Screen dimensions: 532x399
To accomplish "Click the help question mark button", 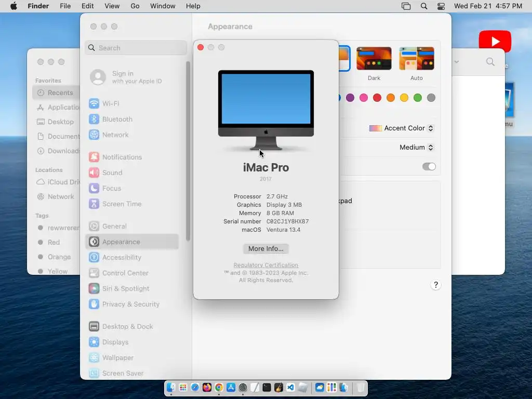I will coord(436,285).
